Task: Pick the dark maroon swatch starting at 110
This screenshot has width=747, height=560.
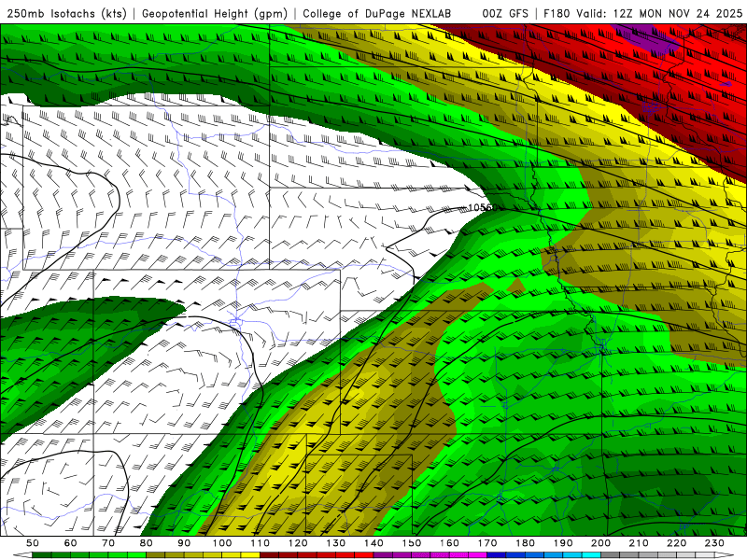Action: tap(269, 554)
